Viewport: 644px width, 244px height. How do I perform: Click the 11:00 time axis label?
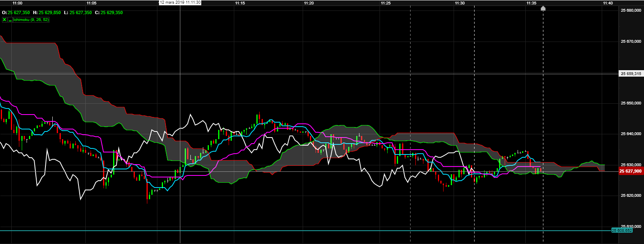pyautogui.click(x=17, y=3)
